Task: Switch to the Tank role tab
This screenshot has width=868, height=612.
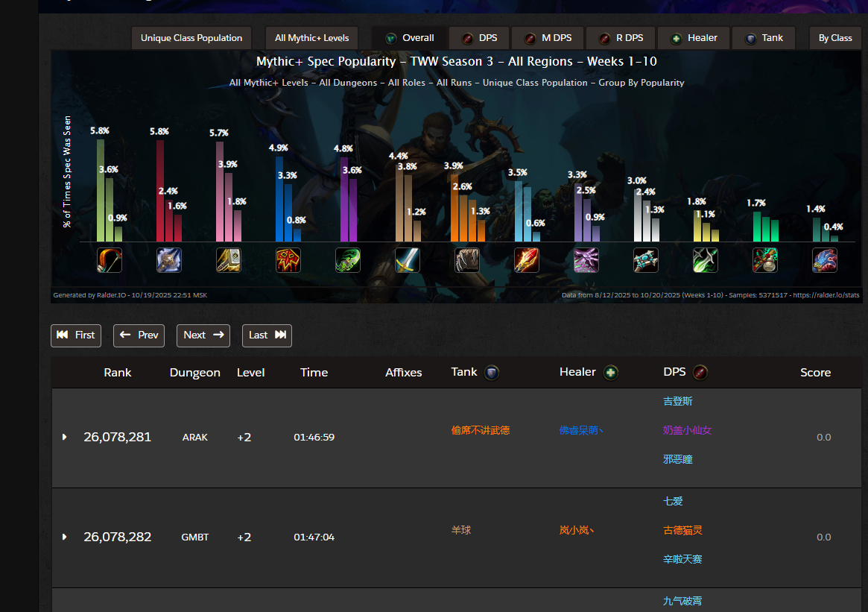Action: [x=764, y=38]
